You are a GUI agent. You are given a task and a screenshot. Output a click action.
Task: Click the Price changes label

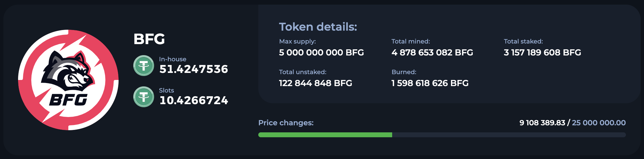(x=286, y=123)
